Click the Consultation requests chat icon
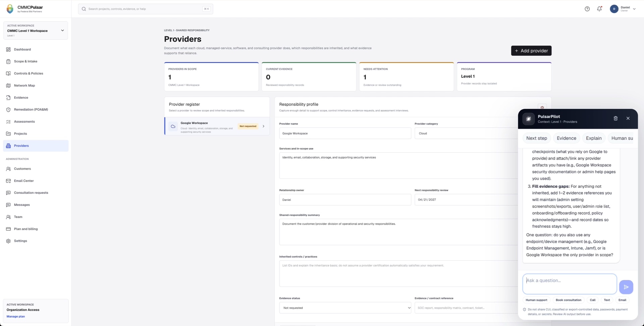The image size is (644, 326). pyautogui.click(x=8, y=193)
